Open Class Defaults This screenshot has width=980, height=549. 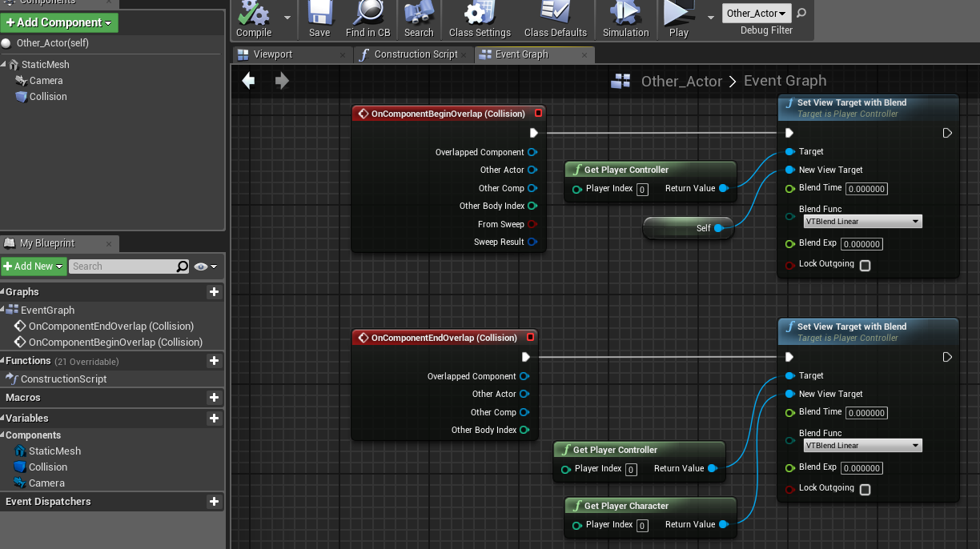pos(556,19)
